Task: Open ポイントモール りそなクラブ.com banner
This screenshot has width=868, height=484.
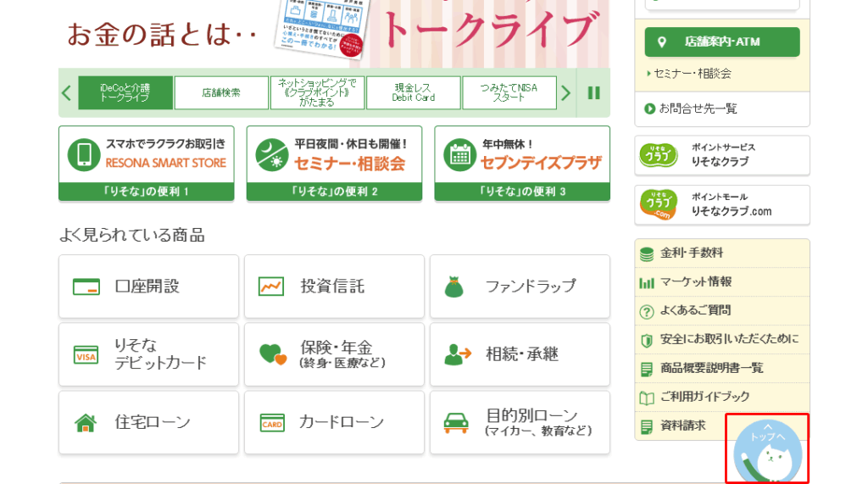Action: point(722,205)
